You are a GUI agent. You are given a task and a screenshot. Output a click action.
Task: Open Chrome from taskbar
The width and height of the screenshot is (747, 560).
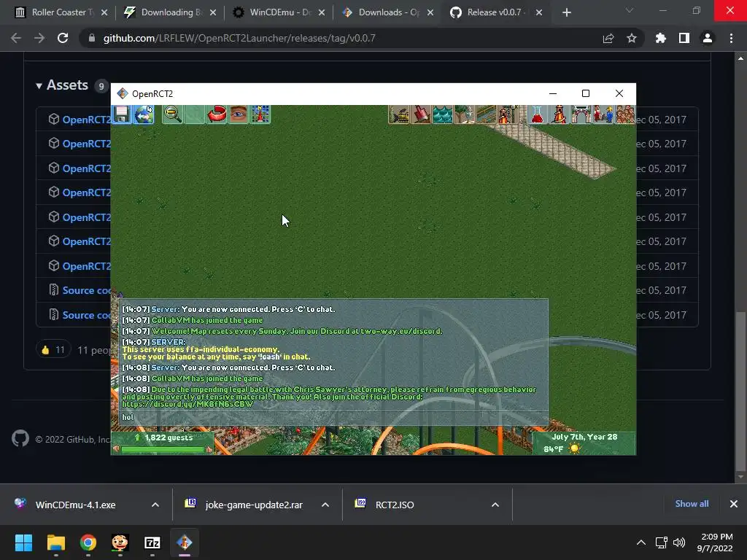(x=88, y=542)
